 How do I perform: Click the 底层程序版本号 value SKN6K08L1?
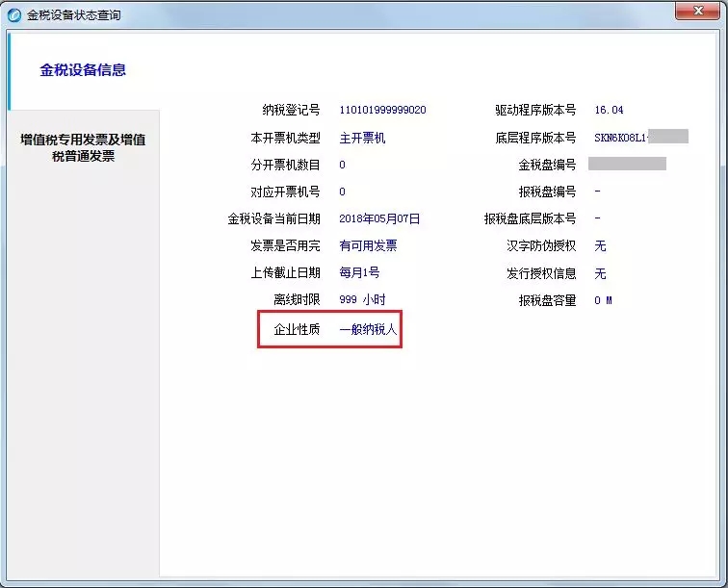point(620,138)
